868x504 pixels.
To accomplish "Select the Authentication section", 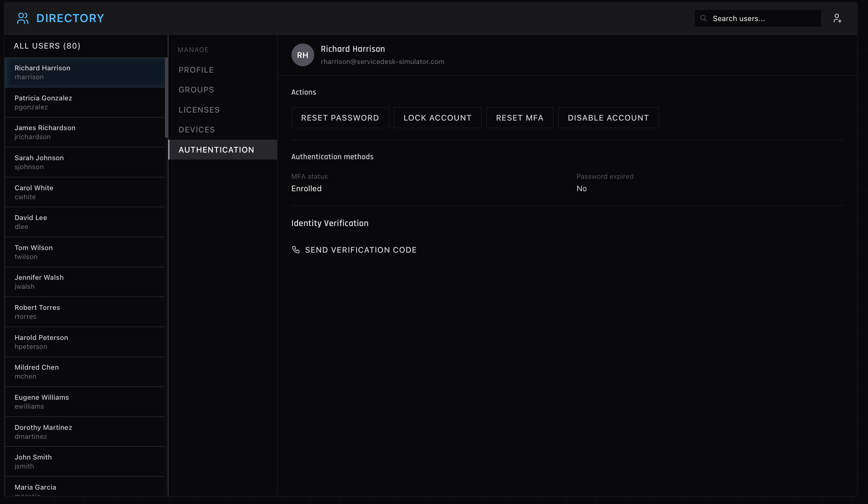I will [222, 150].
